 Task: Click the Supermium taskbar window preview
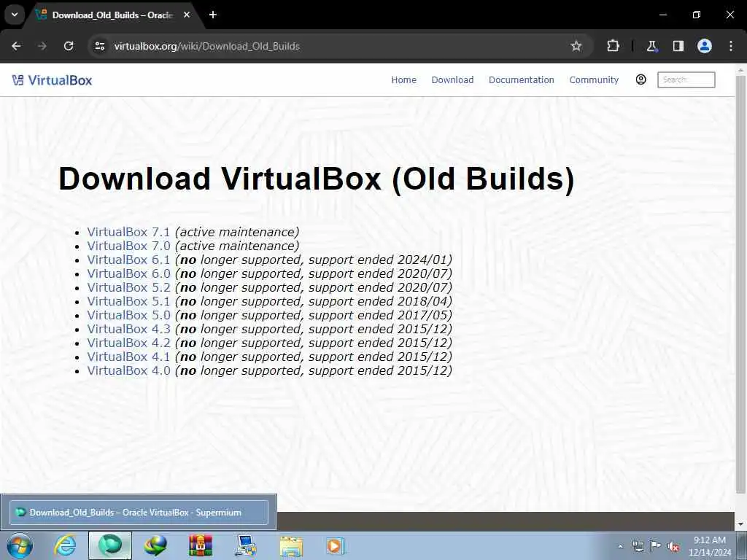(x=139, y=513)
